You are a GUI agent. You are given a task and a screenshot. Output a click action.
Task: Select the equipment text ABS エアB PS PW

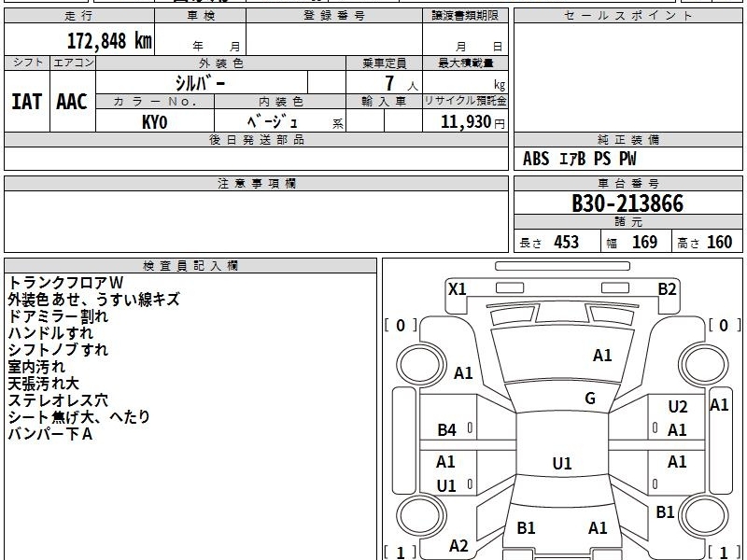tap(579, 159)
